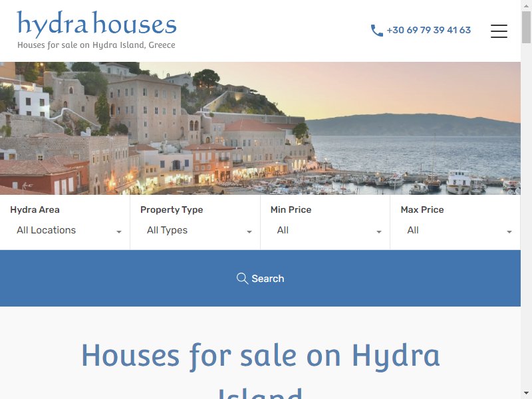The height and width of the screenshot is (399, 532).
Task: Click the magnifying glass search icon
Action: pos(242,278)
